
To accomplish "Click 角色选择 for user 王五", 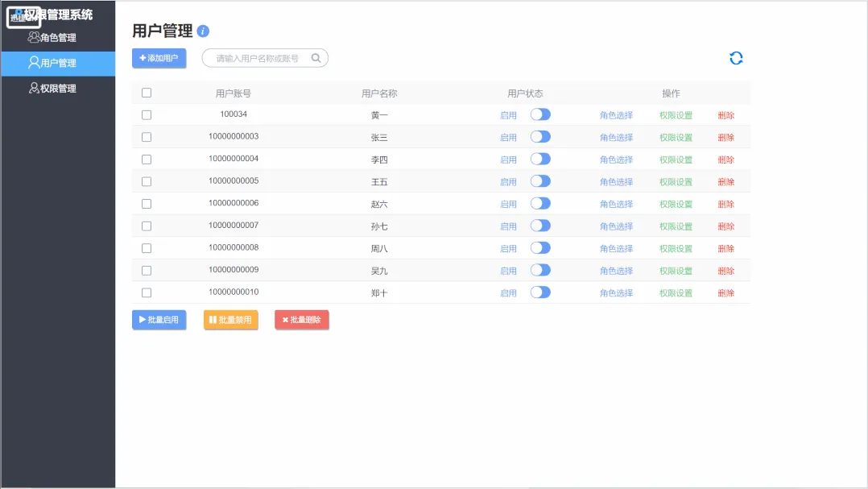I will click(616, 181).
